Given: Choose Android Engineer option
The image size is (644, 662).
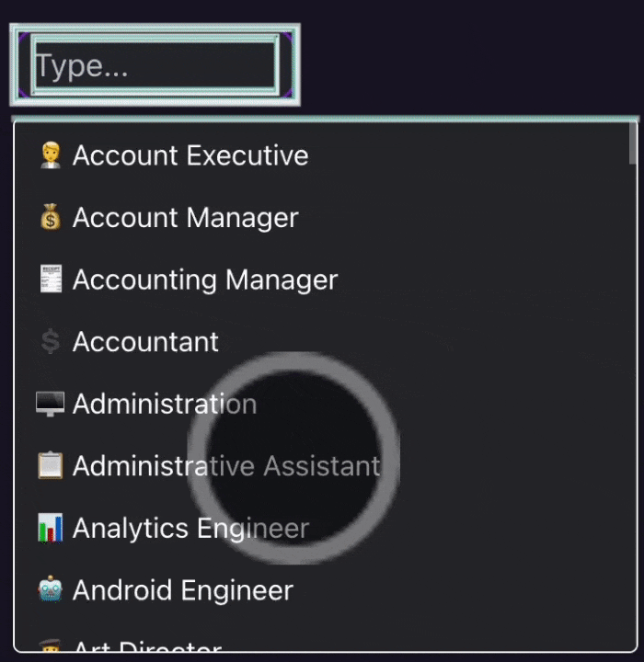Looking at the screenshot, I should tap(182, 589).
